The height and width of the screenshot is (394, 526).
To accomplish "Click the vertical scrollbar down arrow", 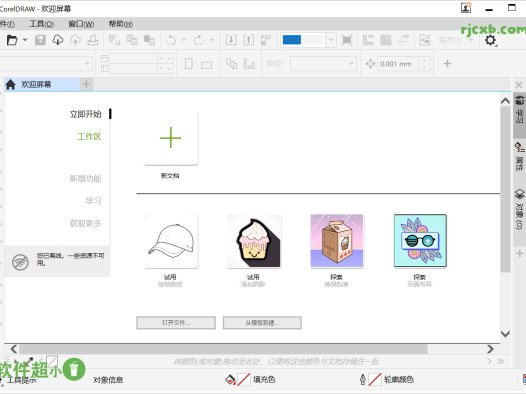I will point(505,334).
